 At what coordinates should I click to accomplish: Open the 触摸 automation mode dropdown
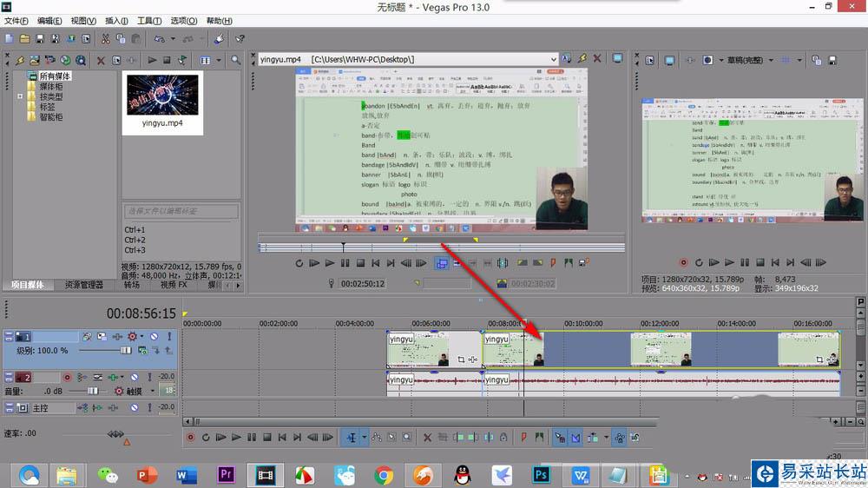(153, 391)
